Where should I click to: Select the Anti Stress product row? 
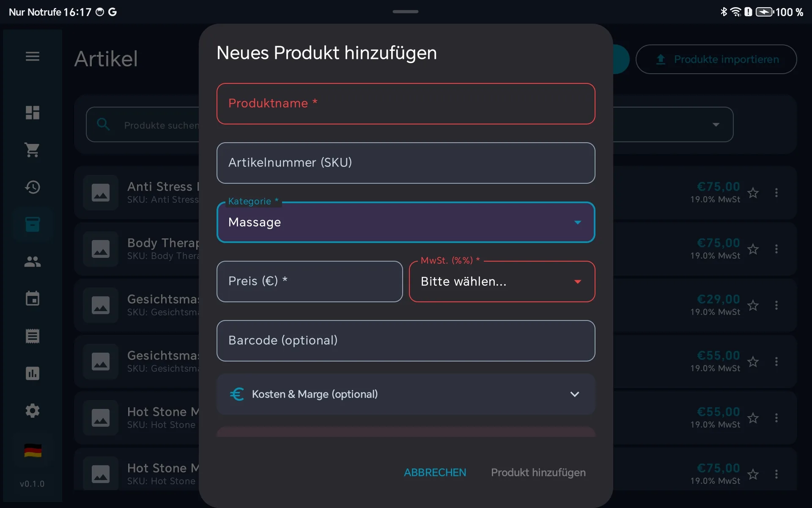point(436,193)
